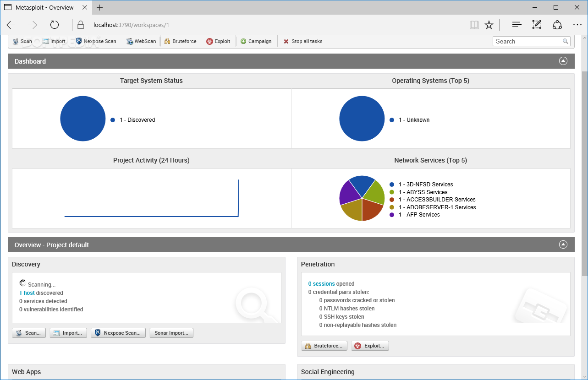This screenshot has width=588, height=380.
Task: Select '0 passwords cracked or stolen' text
Action: point(357,300)
